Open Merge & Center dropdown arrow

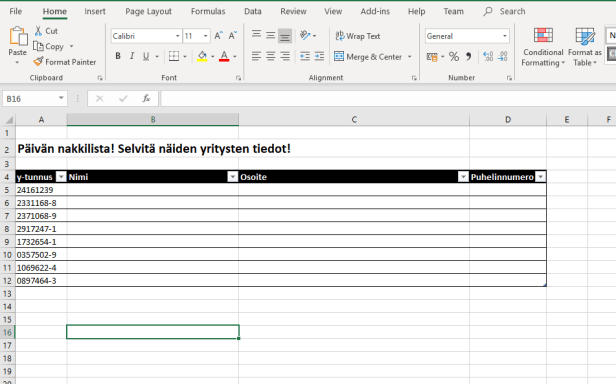409,57
